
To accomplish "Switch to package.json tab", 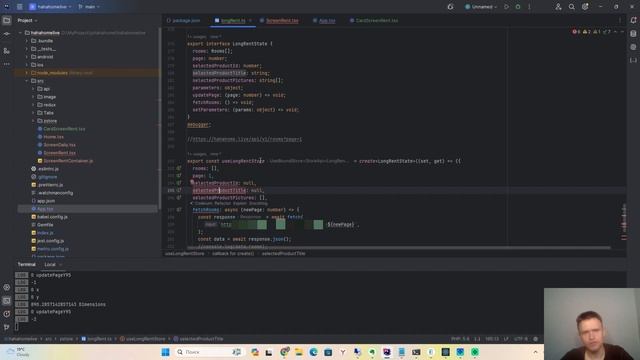I will pyautogui.click(x=183, y=20).
